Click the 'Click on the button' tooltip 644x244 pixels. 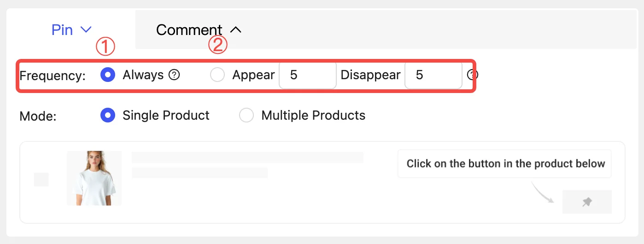[505, 163]
